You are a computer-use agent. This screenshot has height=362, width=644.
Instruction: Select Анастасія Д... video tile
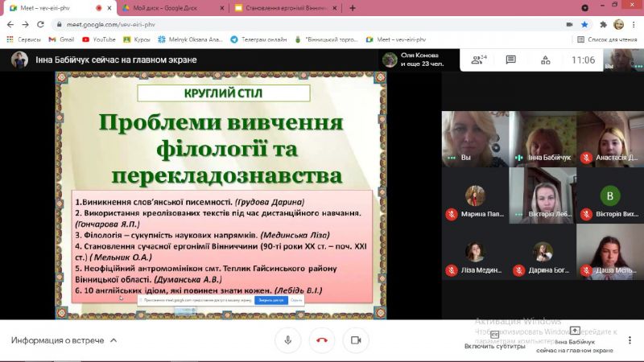tap(610, 138)
